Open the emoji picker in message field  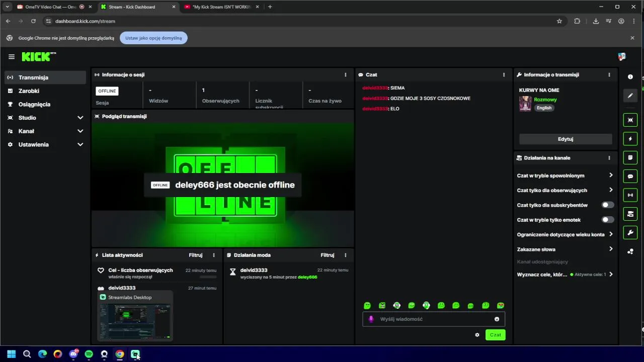(497, 319)
